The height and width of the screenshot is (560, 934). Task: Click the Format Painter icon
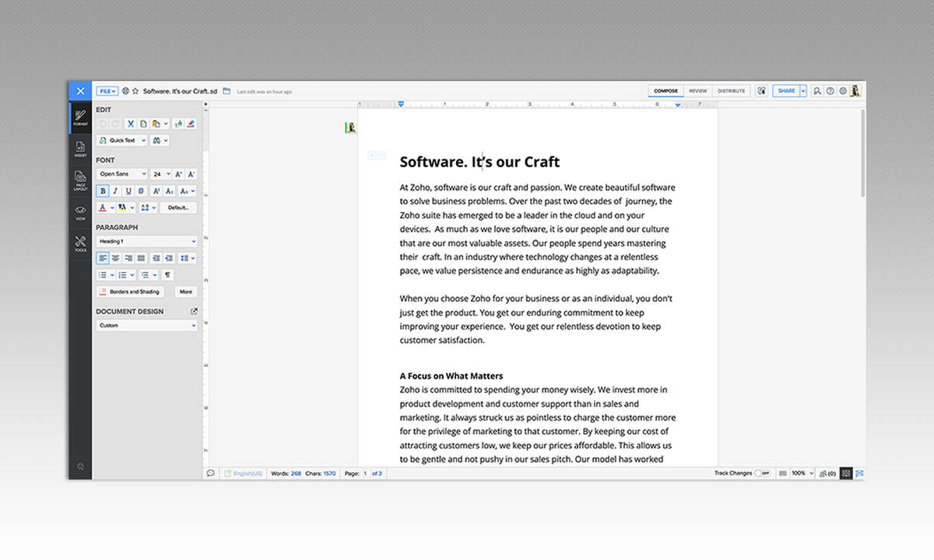[x=178, y=124]
